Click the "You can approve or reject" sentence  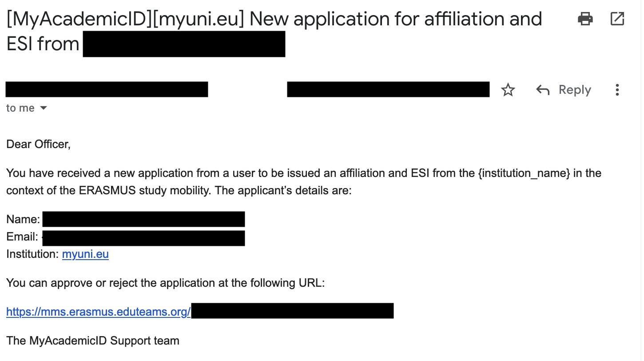[x=166, y=283]
